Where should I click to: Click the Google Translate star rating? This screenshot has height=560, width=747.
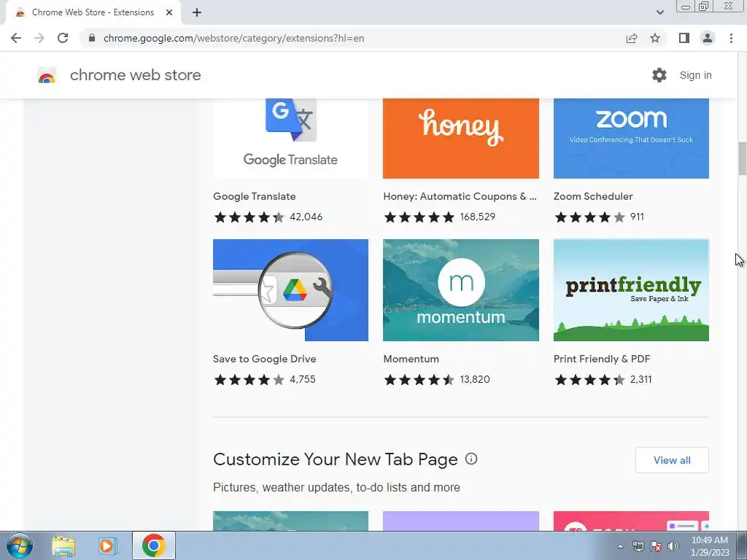pos(249,217)
